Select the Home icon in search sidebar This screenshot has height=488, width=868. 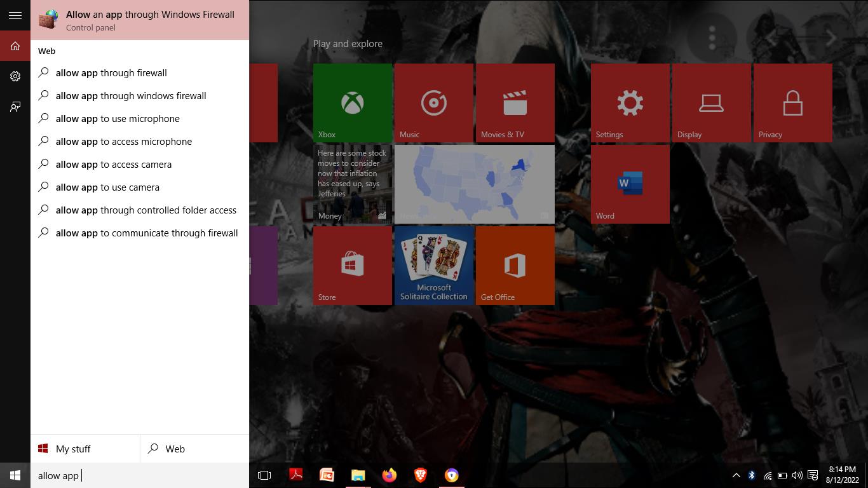click(15, 46)
